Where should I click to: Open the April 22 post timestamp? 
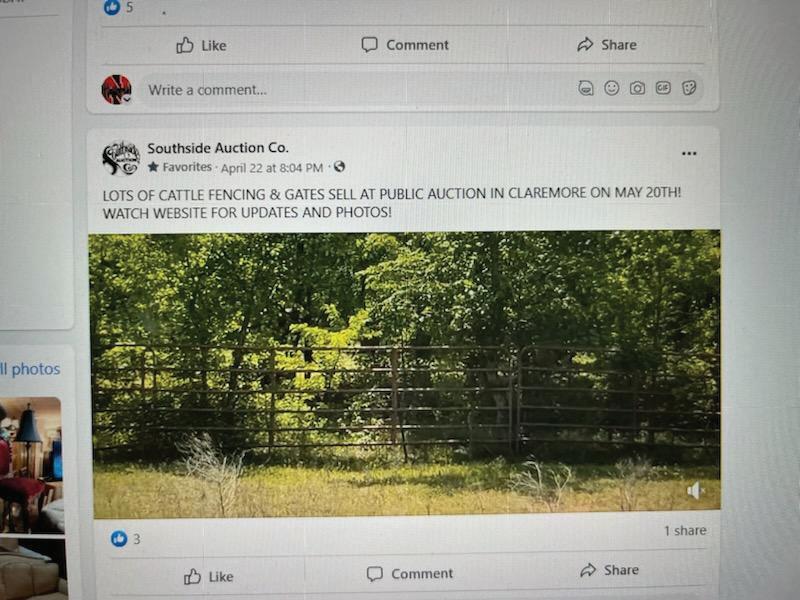pyautogui.click(x=272, y=168)
